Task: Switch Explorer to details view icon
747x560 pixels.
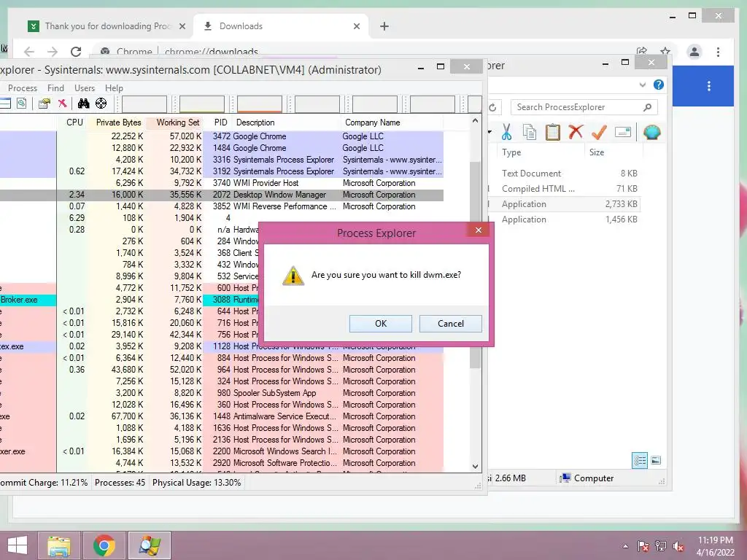Action: click(x=639, y=461)
